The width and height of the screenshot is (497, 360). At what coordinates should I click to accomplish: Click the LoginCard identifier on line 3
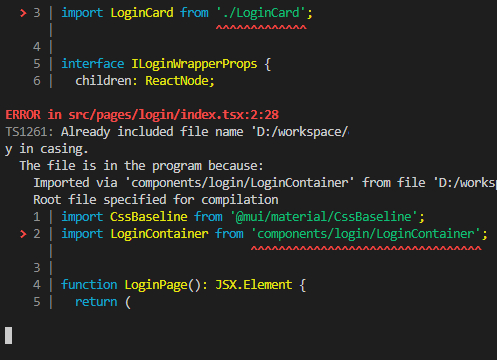tap(142, 13)
